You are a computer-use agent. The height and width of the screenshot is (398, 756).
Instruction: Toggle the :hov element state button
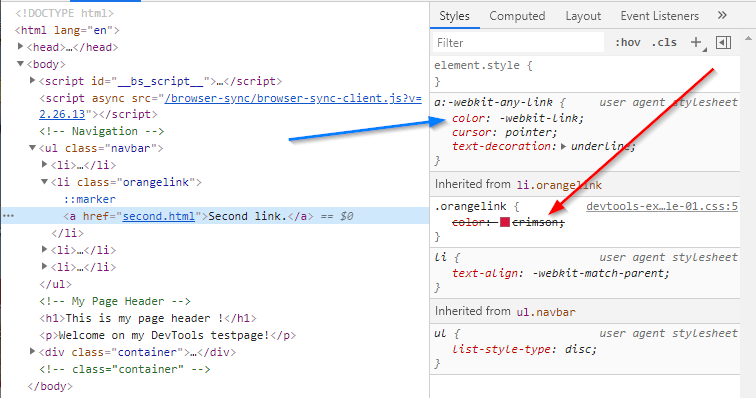point(627,42)
